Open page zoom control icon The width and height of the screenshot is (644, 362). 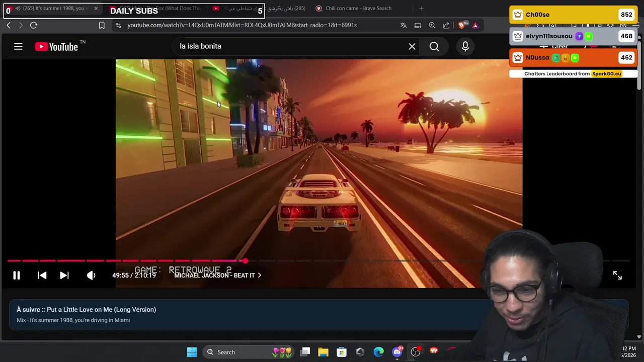[x=432, y=25]
